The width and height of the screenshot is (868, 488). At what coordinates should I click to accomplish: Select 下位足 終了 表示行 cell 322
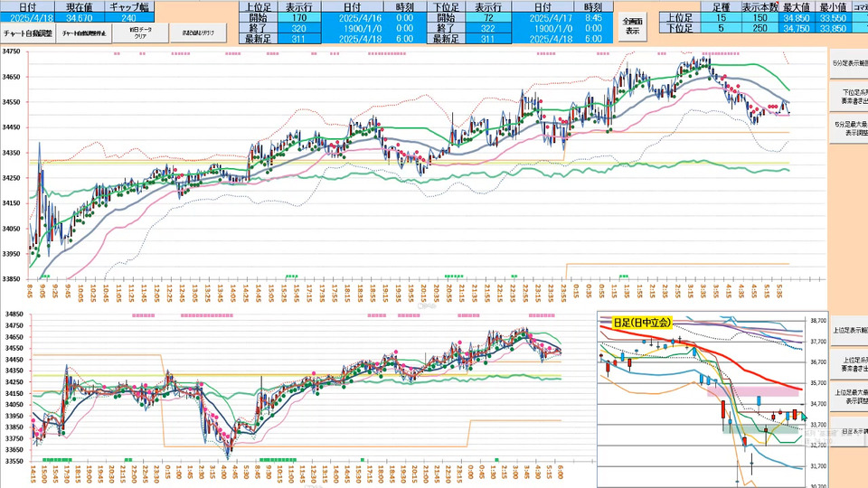click(487, 28)
